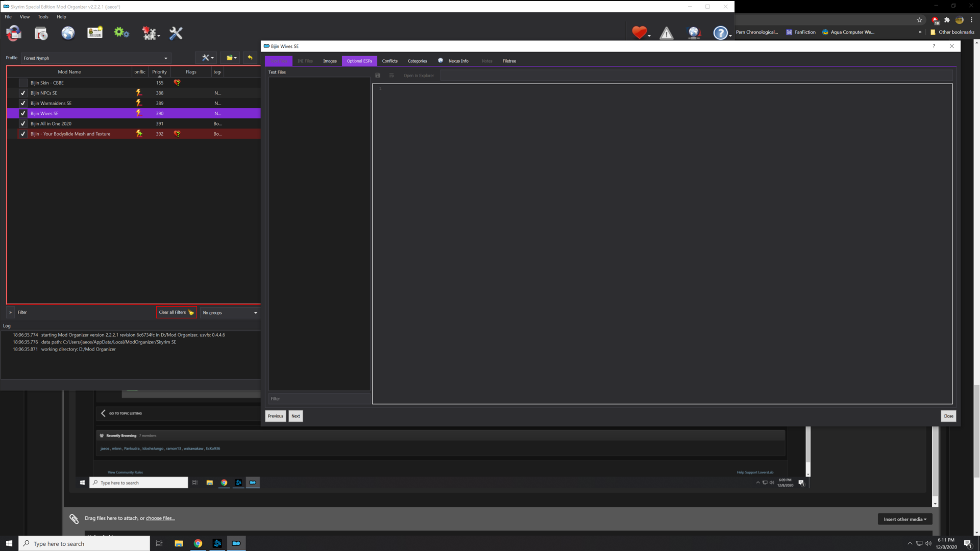
Task: Click the Chrome bookmark star icon
Action: coord(920,20)
